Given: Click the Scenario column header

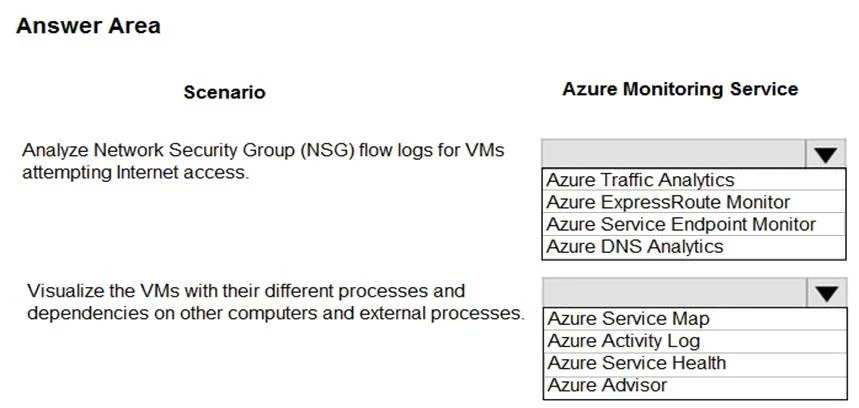Looking at the screenshot, I should (x=224, y=92).
